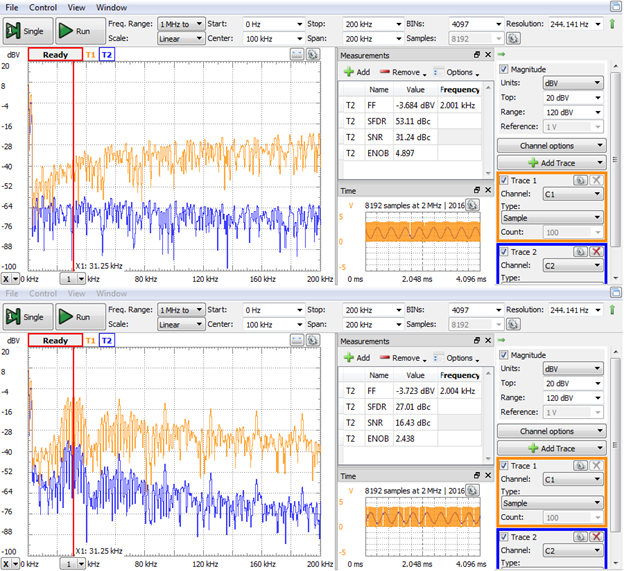The height and width of the screenshot is (571, 624).
Task: Open Trace 1 settings gear in bottom window
Action: 580,465
